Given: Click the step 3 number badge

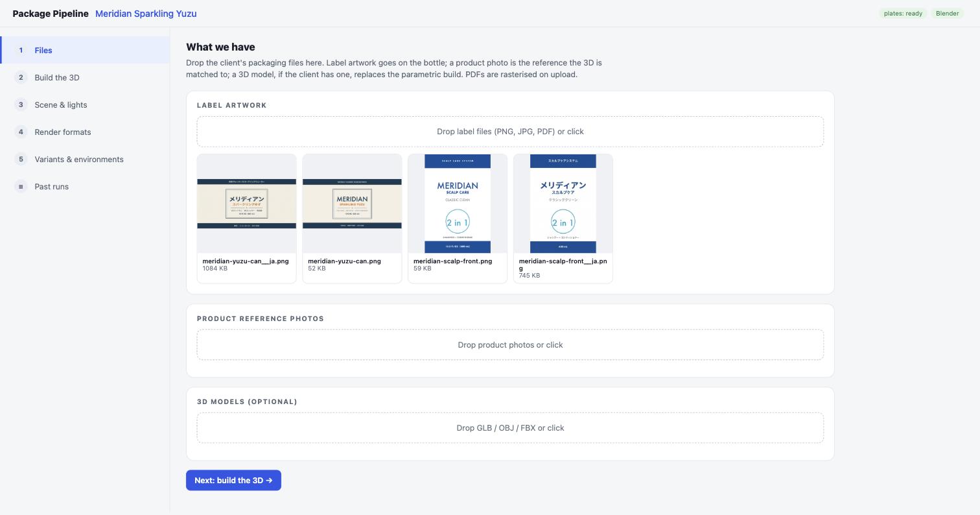Looking at the screenshot, I should [x=21, y=104].
